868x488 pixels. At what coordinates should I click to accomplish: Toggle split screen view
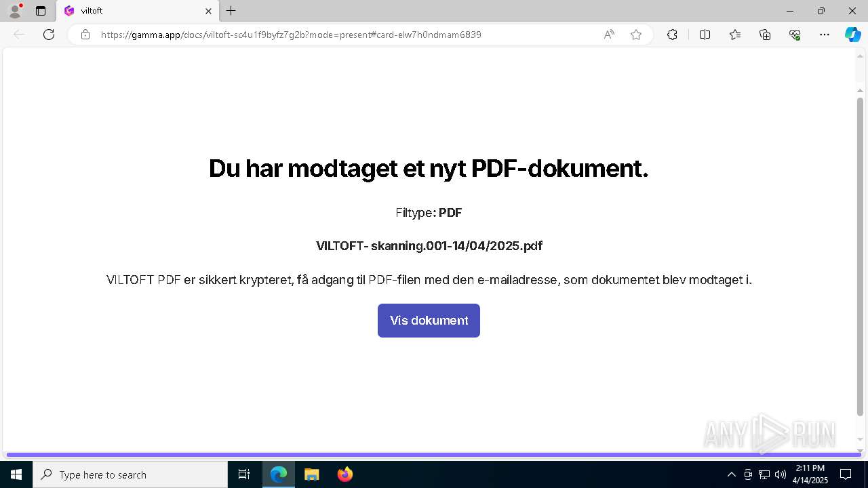[x=705, y=35]
